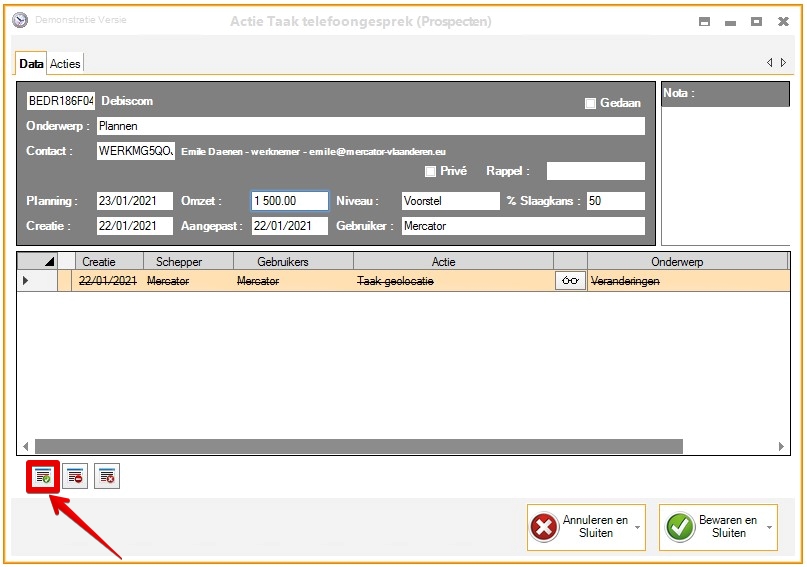Click the red X icon on Annuleren en Sluiten

point(544,527)
